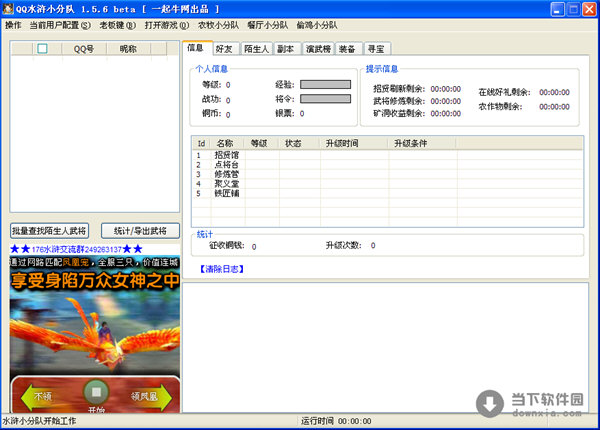600x430 pixels.
Task: Select the 聚义堂 row
Action: 388,184
